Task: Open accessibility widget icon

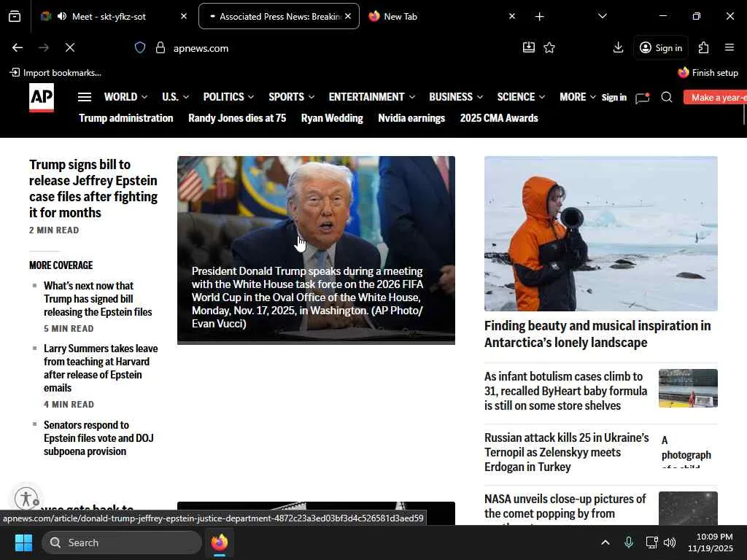Action: pyautogui.click(x=26, y=499)
